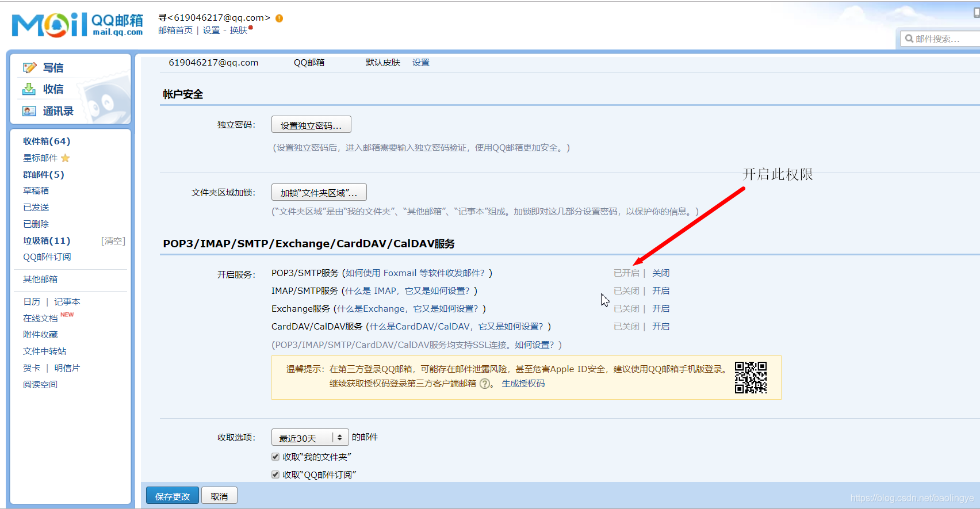Click the compose 写信 pencil icon
This screenshot has width=980, height=509.
29,68
